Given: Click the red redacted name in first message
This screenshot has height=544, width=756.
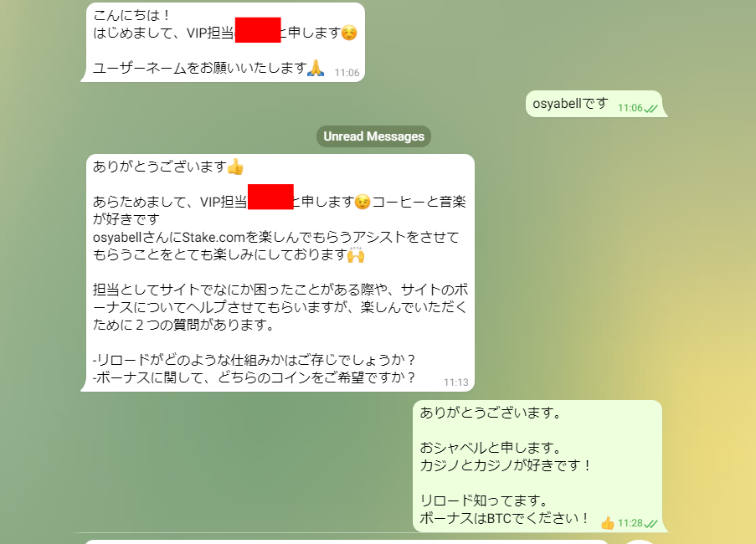Looking at the screenshot, I should click(x=258, y=30).
